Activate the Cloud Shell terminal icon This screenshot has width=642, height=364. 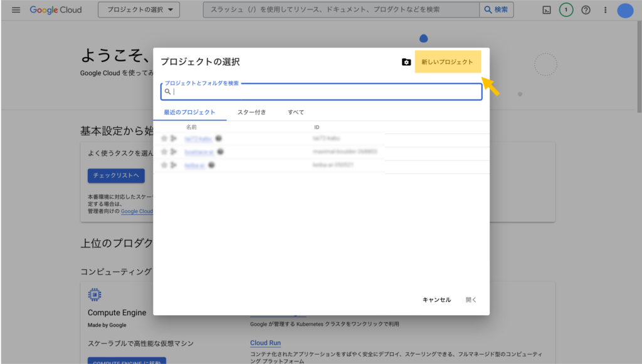[547, 10]
